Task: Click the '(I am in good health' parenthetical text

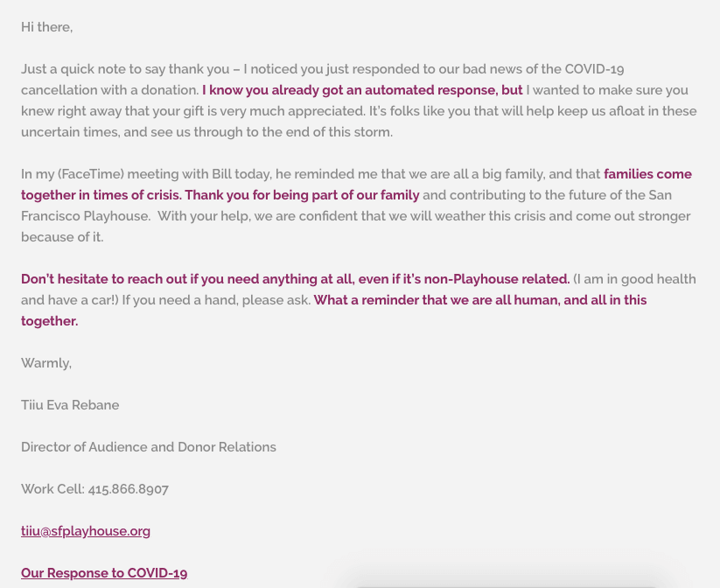Action: click(x=634, y=279)
